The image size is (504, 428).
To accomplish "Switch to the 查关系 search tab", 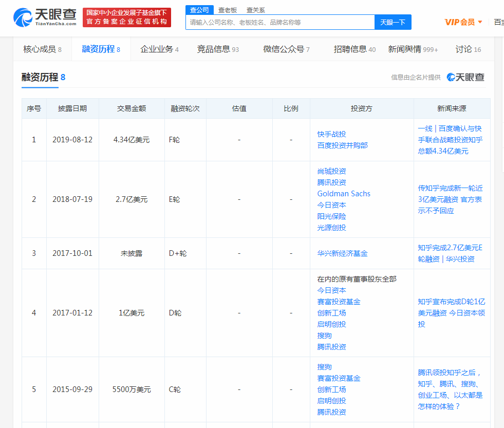I will [255, 9].
